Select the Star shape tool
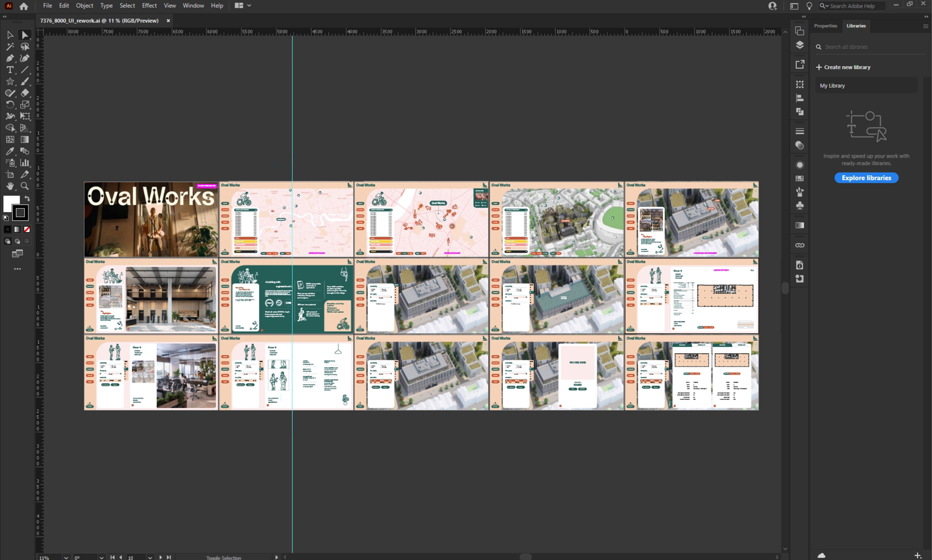Image resolution: width=932 pixels, height=560 pixels. [10, 81]
